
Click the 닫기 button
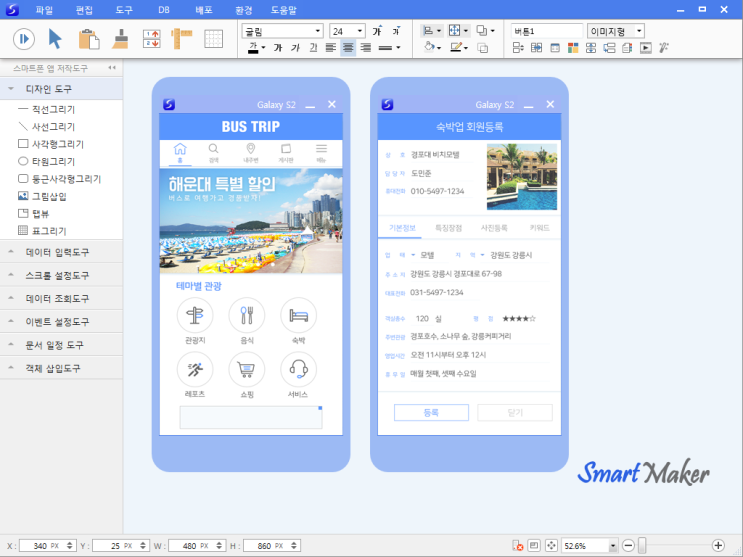(x=515, y=413)
